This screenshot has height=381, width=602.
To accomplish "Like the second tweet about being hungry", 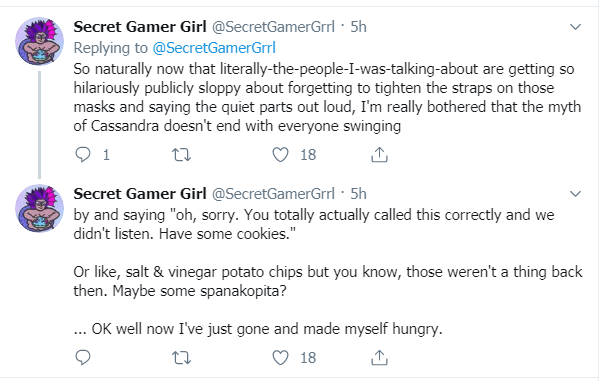I will click(x=280, y=358).
